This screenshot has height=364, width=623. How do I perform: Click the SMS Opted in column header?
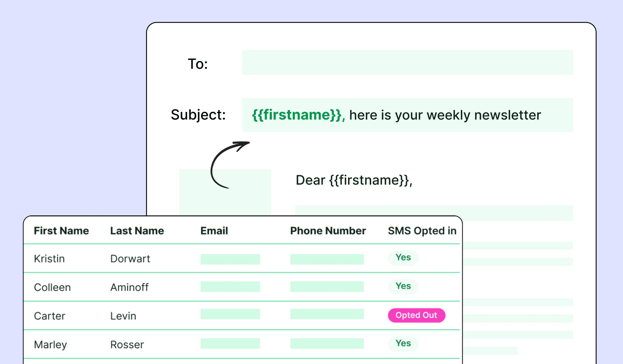[x=422, y=231]
